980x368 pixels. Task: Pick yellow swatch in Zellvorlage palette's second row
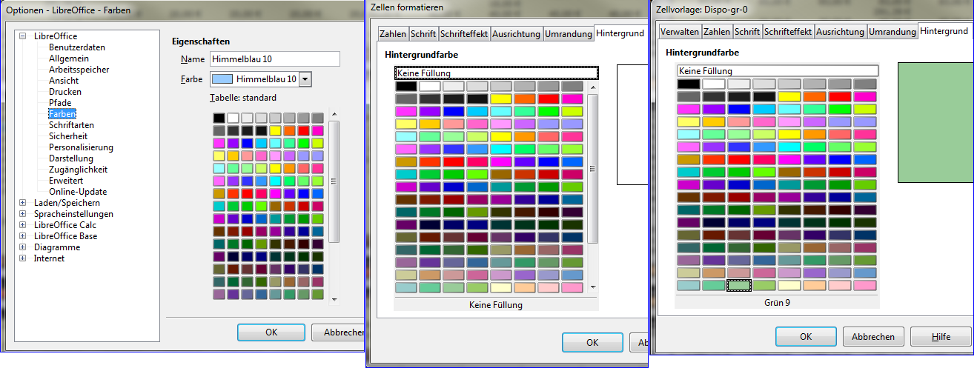pyautogui.click(x=789, y=96)
